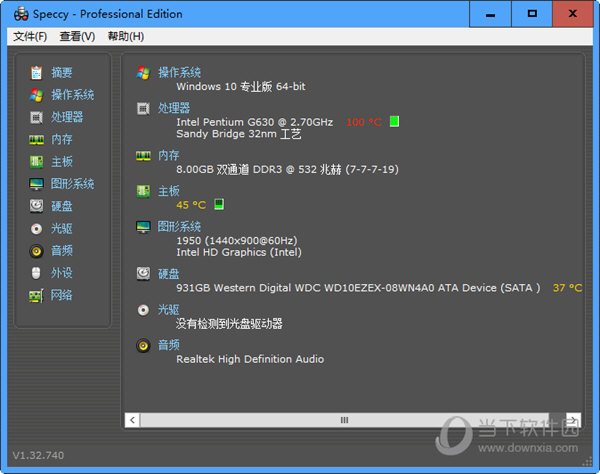Click the Sandy Bridge 32nm 工艺 text
This screenshot has width=600, height=474.
(239, 134)
